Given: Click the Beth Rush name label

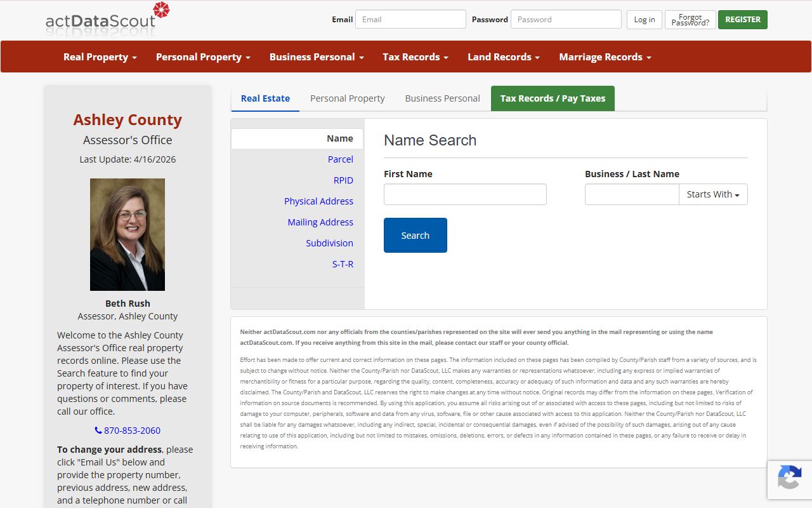Looking at the screenshot, I should pyautogui.click(x=128, y=304).
